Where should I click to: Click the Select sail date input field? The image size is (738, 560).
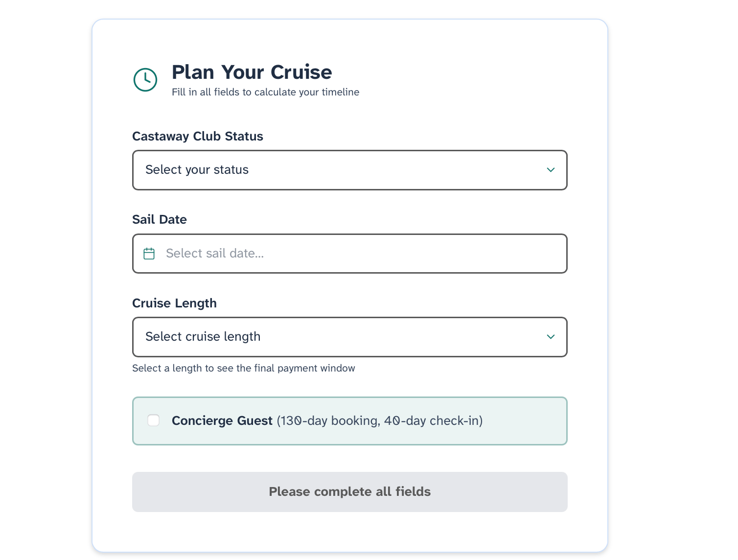click(349, 254)
